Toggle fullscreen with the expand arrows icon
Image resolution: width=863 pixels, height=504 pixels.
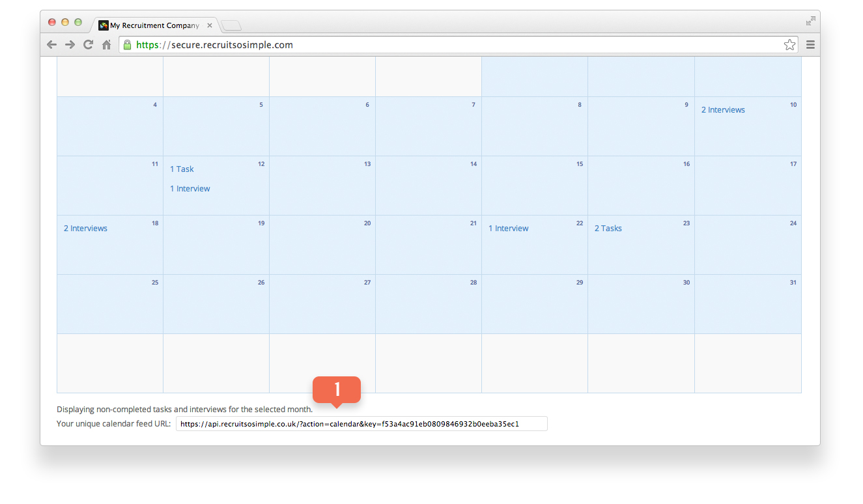click(x=810, y=21)
